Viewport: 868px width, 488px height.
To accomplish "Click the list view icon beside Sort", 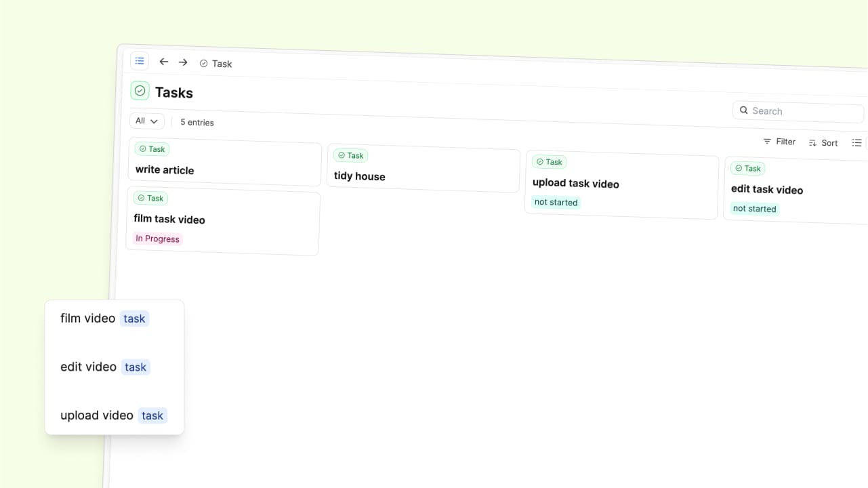I will point(856,143).
